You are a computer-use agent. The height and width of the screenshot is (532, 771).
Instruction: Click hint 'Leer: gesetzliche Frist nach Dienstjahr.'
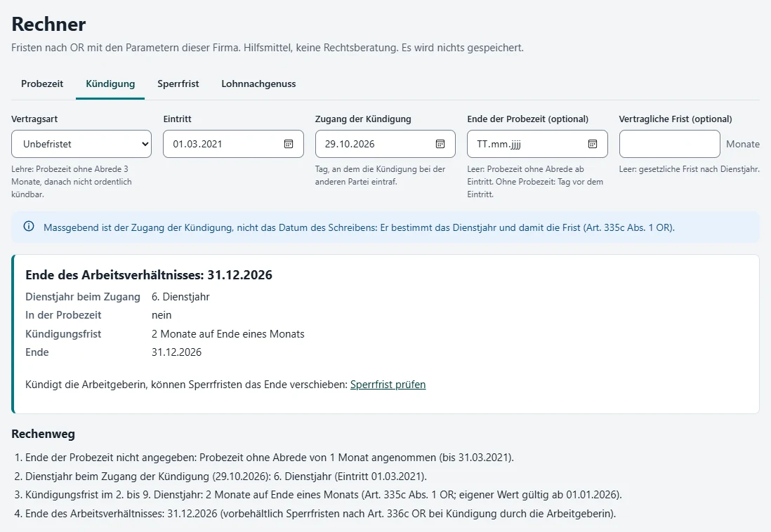pos(690,169)
